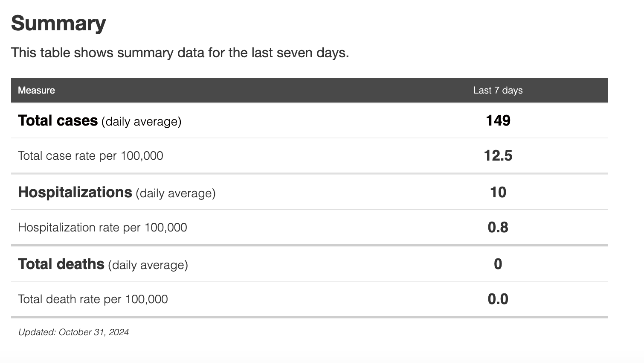The image size is (644, 363).
Task: Click the bold Hospitalizations label
Action: (75, 193)
